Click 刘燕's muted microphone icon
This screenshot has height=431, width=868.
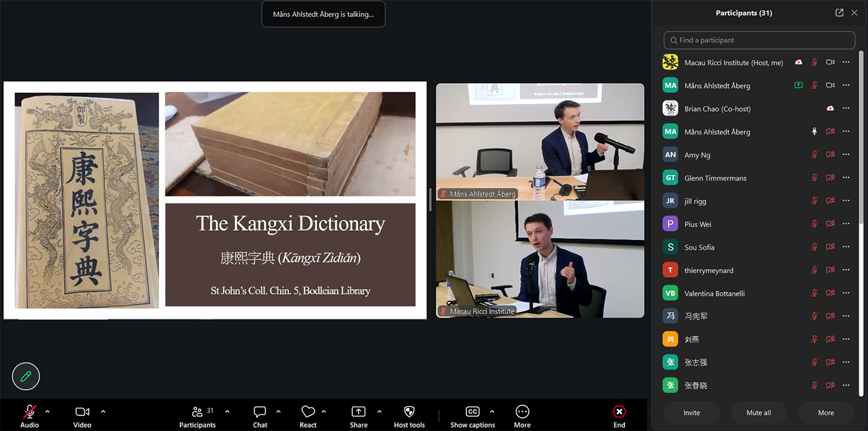click(x=815, y=339)
